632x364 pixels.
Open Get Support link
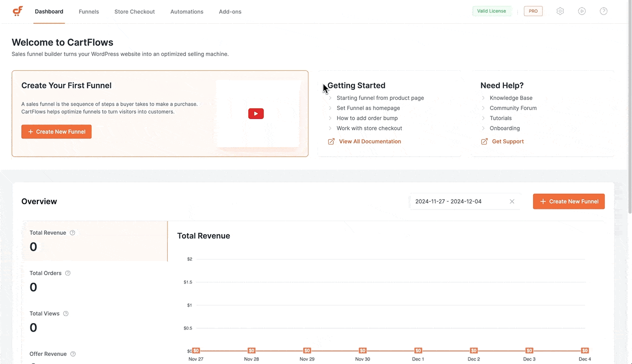[x=508, y=141]
